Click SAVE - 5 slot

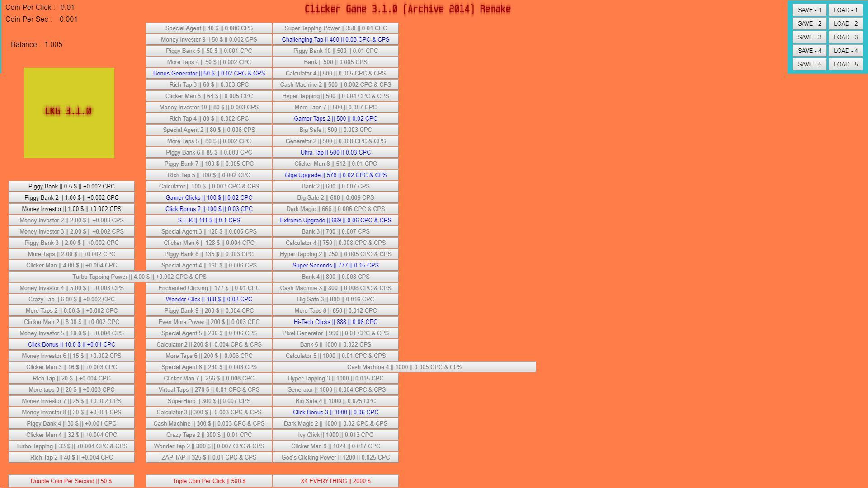[x=809, y=64]
